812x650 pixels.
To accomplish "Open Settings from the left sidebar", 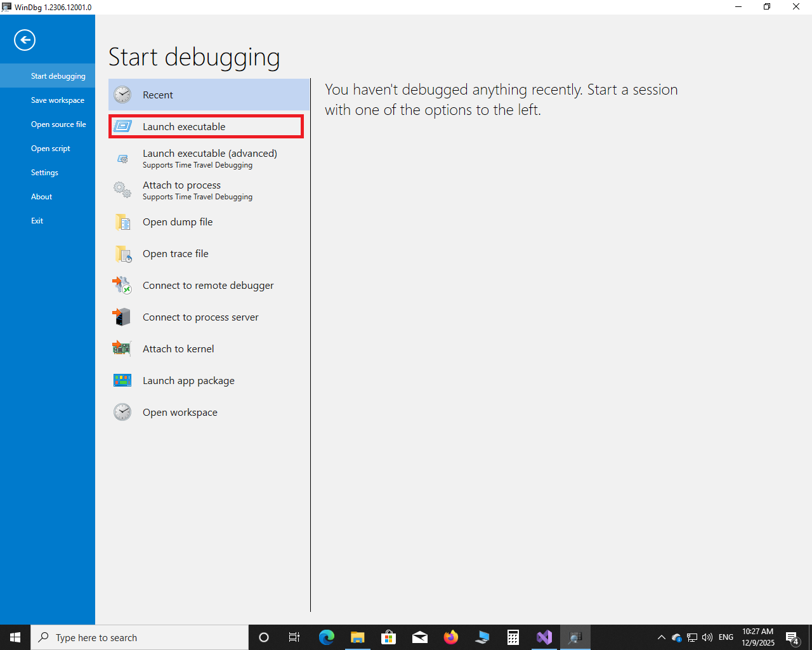I will [44, 173].
